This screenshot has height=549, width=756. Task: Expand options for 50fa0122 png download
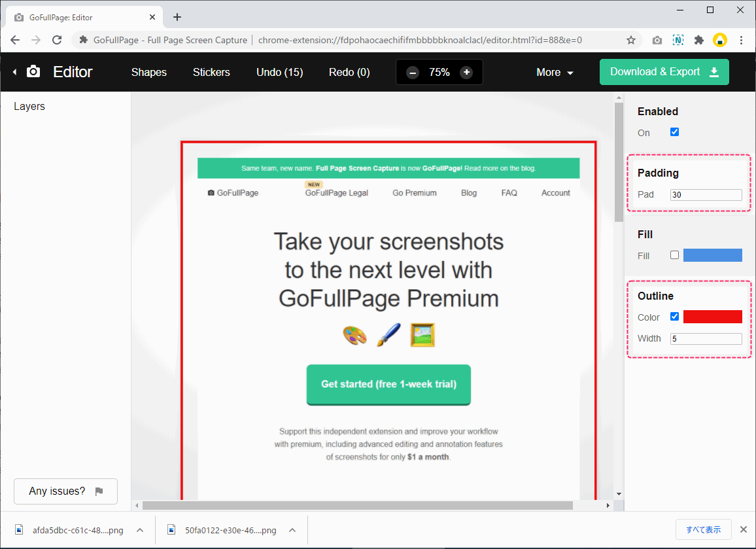coord(292,530)
